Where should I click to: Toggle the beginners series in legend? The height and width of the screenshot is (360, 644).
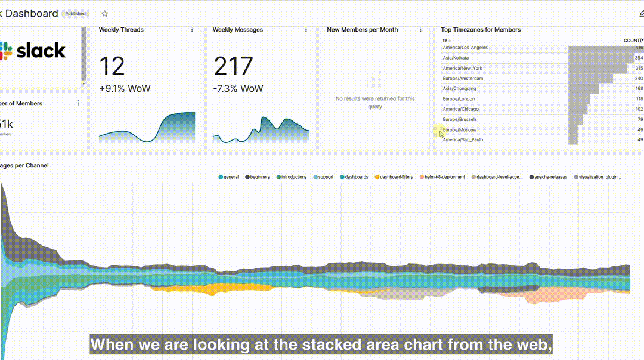tap(258, 177)
